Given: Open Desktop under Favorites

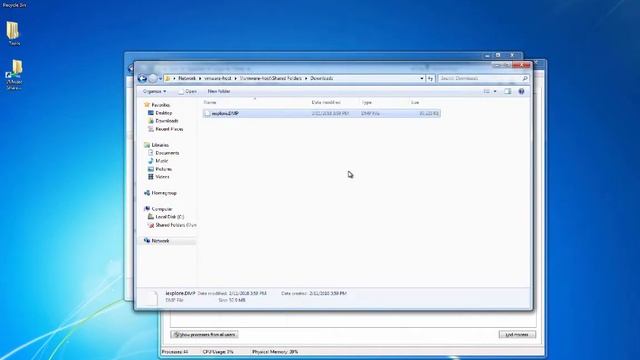Looking at the screenshot, I should pyautogui.click(x=164, y=113).
